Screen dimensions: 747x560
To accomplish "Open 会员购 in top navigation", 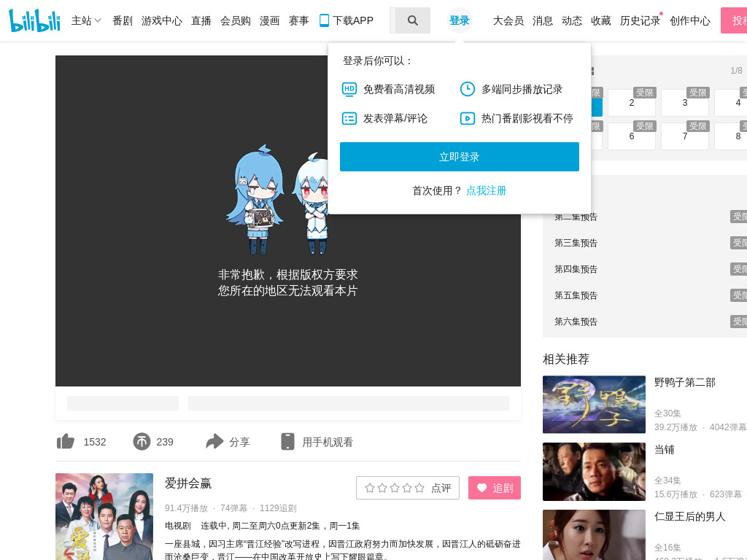I will (x=236, y=20).
